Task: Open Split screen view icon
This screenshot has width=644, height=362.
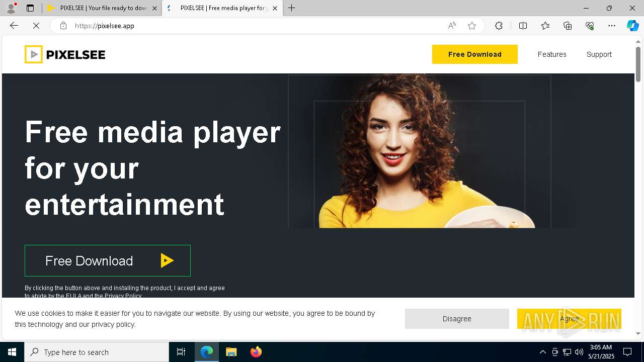Action: [x=523, y=26]
